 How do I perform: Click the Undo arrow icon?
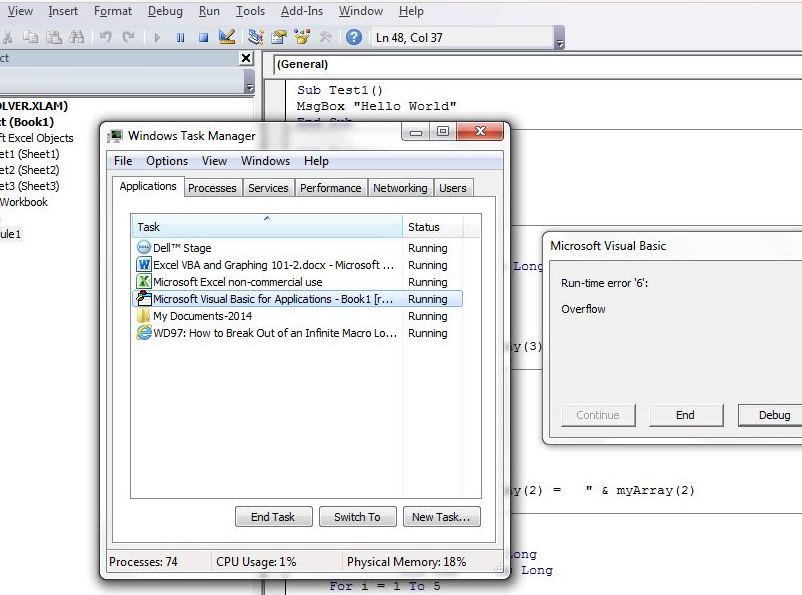point(105,37)
